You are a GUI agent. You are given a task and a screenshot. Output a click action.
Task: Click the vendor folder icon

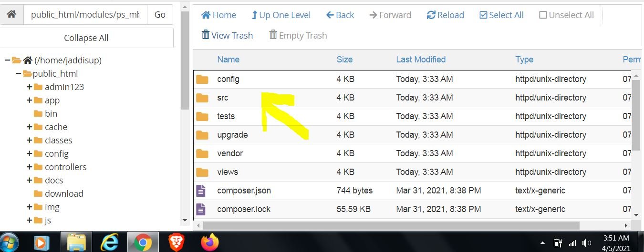point(202,153)
